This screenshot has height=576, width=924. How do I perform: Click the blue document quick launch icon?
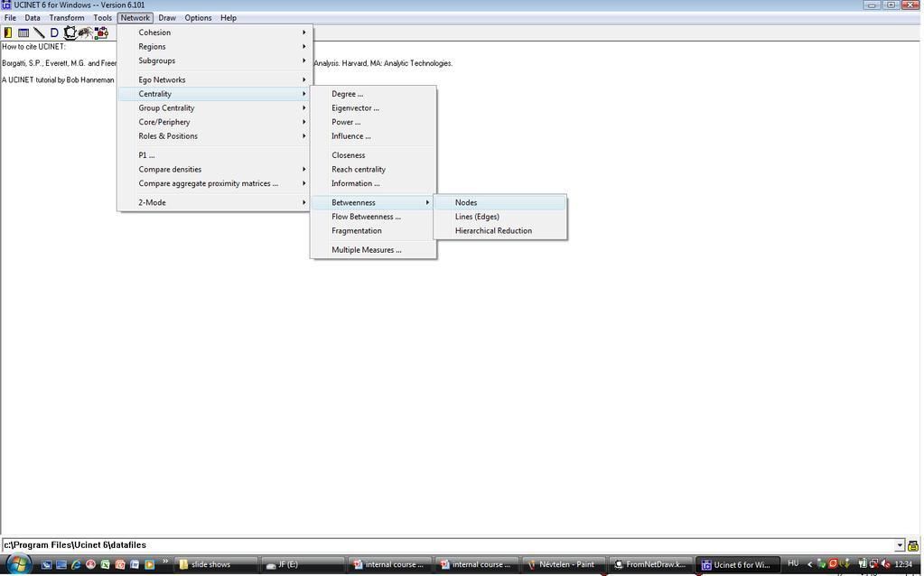135,564
